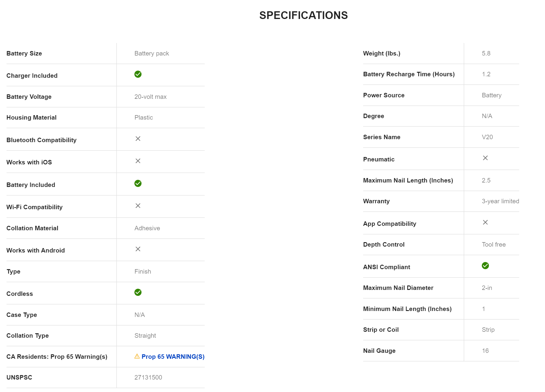Image resolution: width=545 pixels, height=392 pixels.
Task: Click the green check beside Battery Included
Action: pyautogui.click(x=138, y=183)
